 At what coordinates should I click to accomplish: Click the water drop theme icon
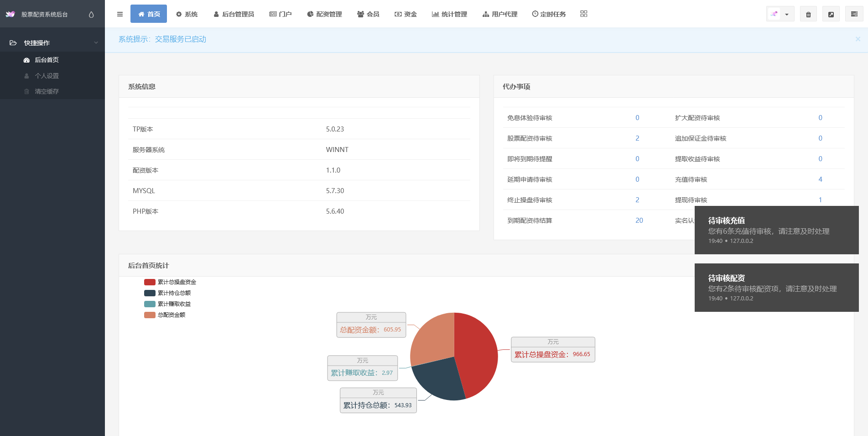click(x=91, y=15)
